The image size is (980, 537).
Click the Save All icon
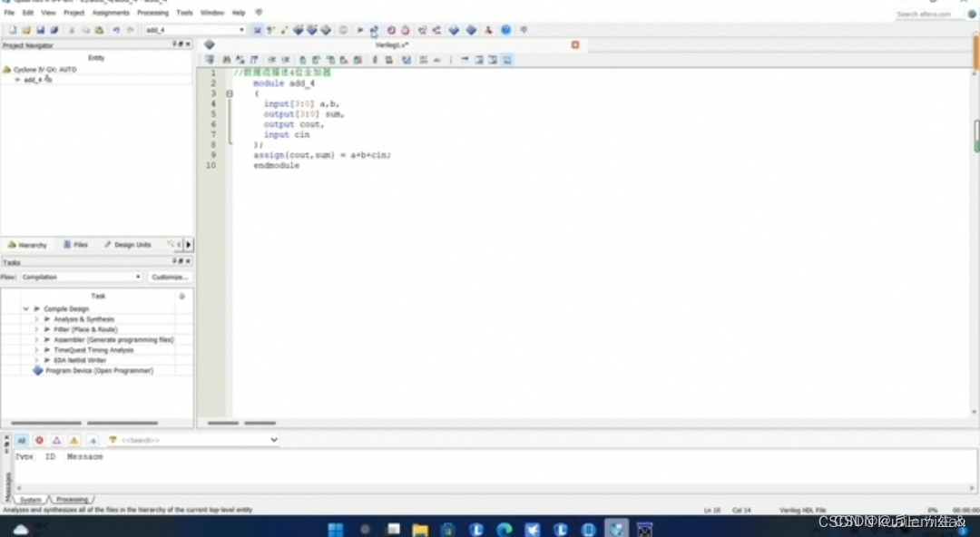coord(54,30)
